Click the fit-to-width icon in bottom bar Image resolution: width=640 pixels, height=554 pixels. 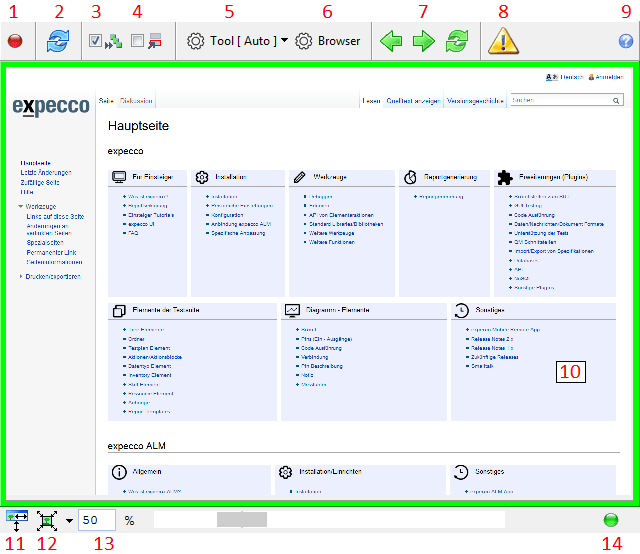click(x=16, y=520)
